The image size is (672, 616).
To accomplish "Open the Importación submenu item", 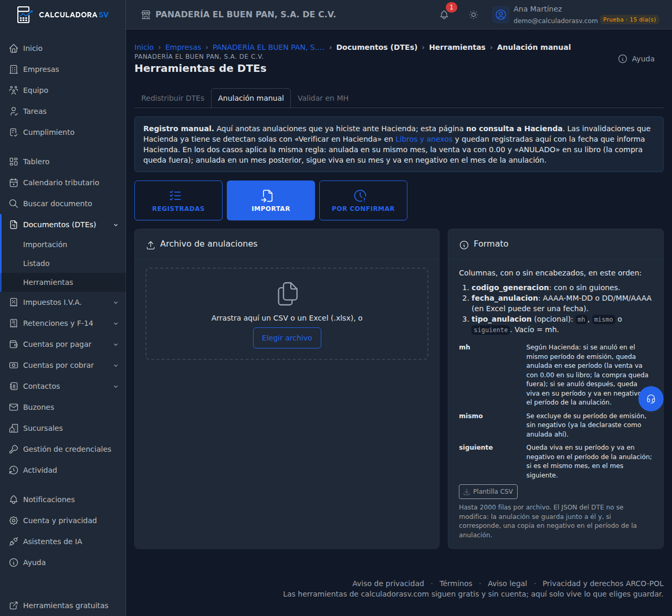I will [63, 245].
